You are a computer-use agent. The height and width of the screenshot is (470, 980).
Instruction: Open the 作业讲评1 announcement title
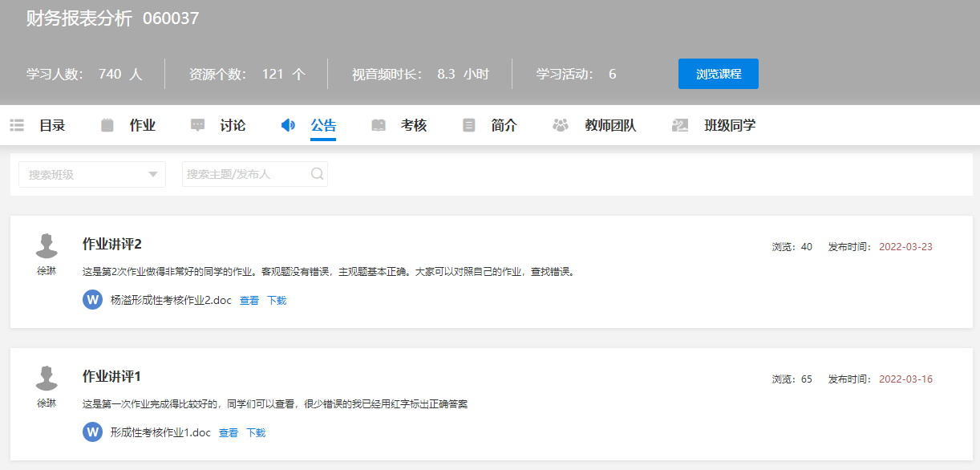pyautogui.click(x=112, y=376)
